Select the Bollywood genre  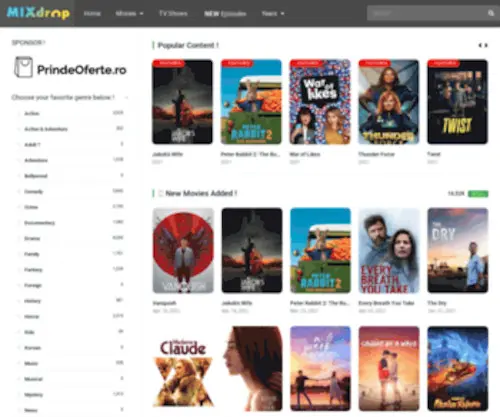tap(36, 176)
